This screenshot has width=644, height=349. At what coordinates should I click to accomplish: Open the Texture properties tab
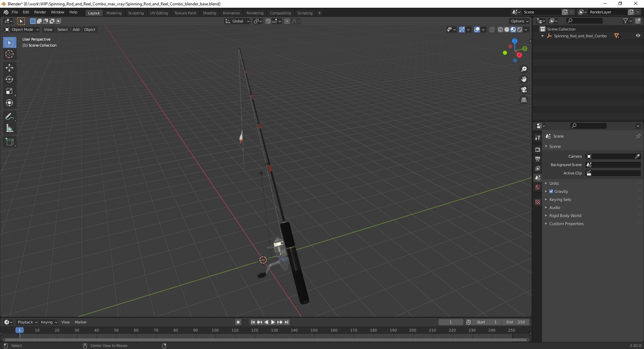point(538,202)
